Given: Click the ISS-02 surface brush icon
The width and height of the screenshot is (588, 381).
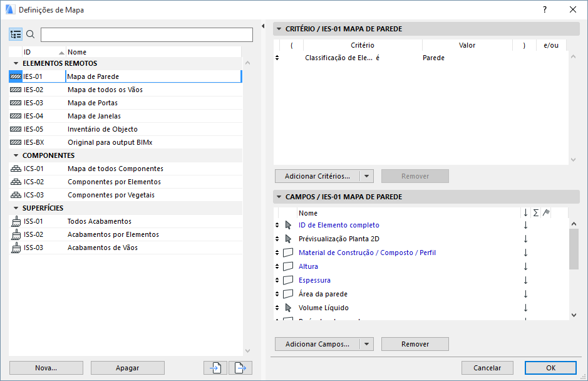Looking at the screenshot, I should (x=16, y=234).
